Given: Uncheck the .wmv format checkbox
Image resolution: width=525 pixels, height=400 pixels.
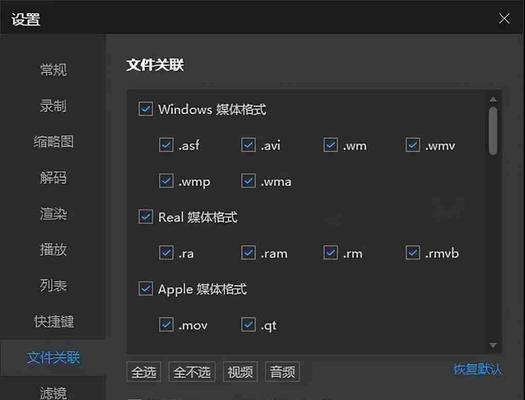Looking at the screenshot, I should pos(413,145).
